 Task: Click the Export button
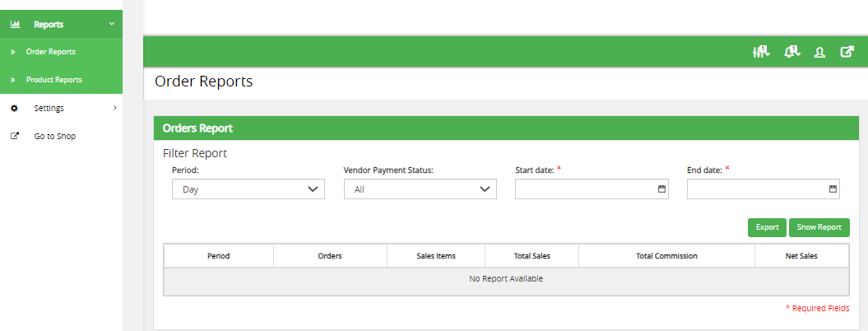pos(767,227)
